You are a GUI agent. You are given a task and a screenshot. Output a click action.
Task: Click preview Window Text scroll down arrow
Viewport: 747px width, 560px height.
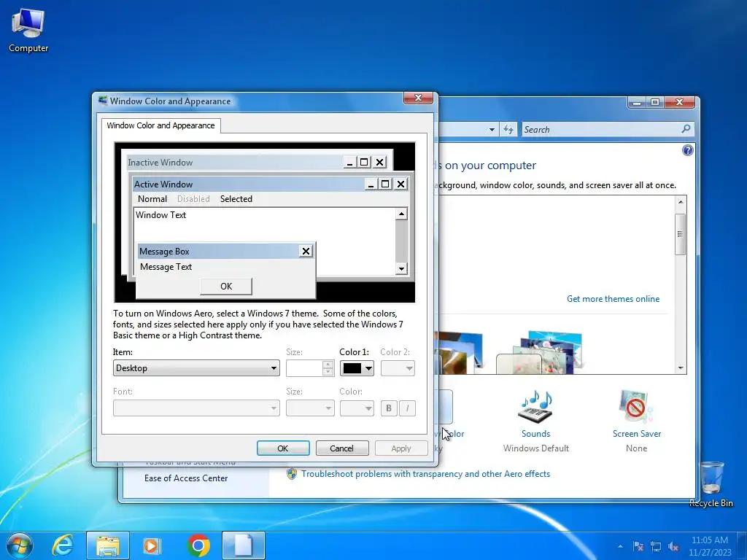pyautogui.click(x=401, y=268)
